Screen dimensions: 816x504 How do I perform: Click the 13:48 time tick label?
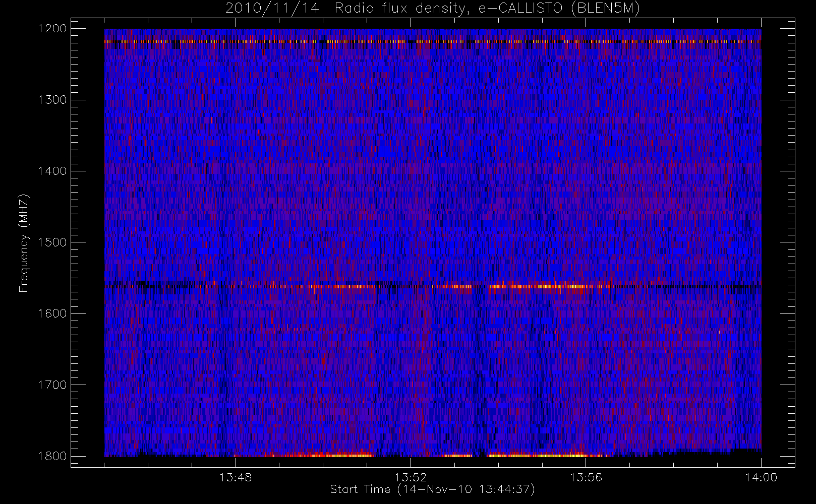(236, 477)
